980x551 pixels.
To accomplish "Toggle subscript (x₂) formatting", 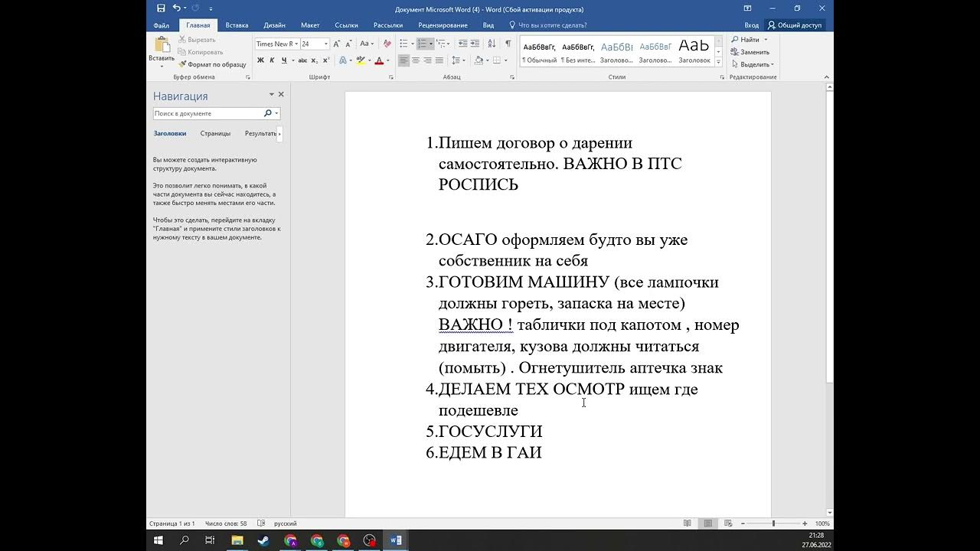I will [314, 60].
